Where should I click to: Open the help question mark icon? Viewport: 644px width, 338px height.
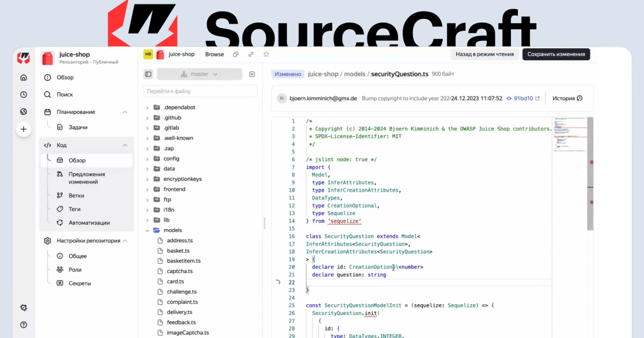pos(23,325)
